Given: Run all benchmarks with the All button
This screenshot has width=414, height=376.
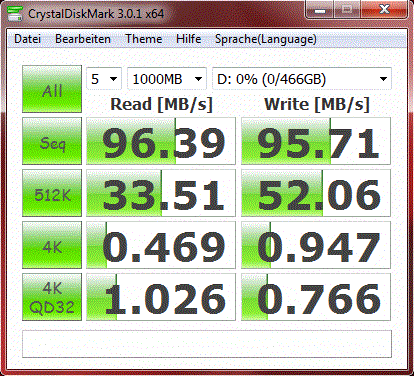Looking at the screenshot, I should click(x=52, y=89).
